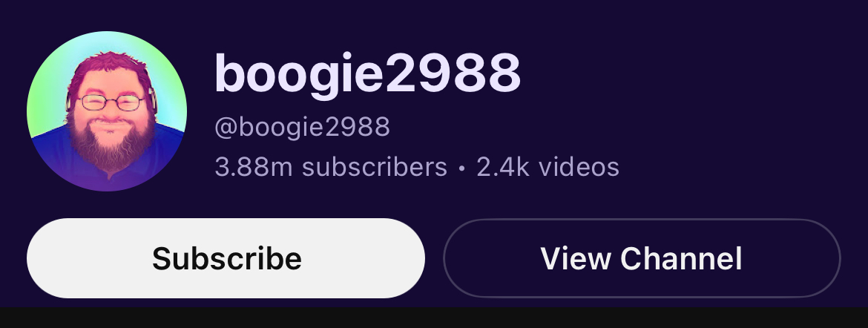This screenshot has height=328, width=868.
Task: Click the circular cartoon profile avatar
Action: pyautogui.click(x=107, y=111)
